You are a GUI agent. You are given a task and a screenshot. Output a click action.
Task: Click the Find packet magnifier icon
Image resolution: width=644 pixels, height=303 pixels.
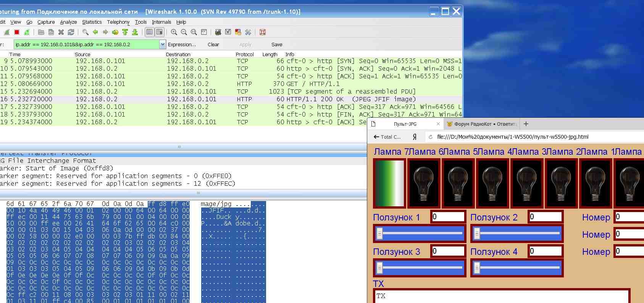point(86,32)
